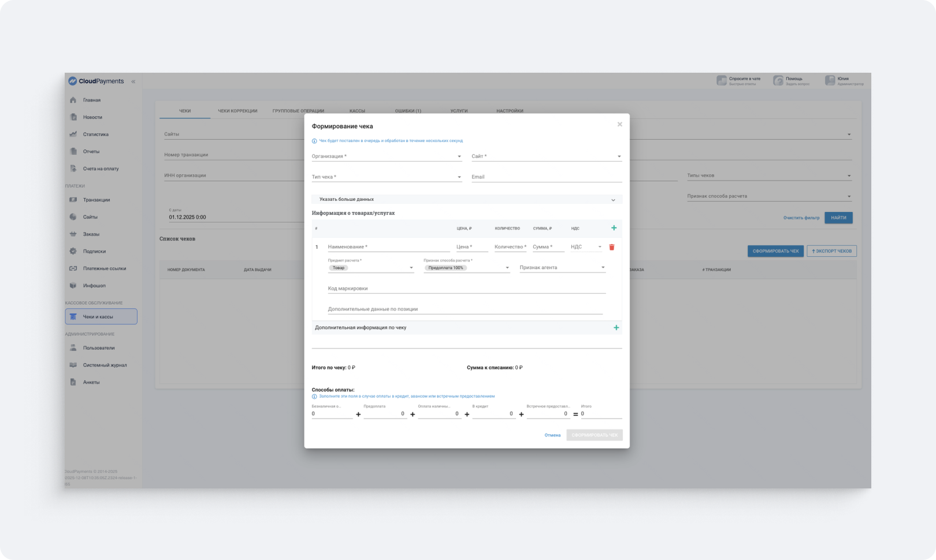Delete item row with red trash icon
Screen dimensions: 936x560
[612, 247]
